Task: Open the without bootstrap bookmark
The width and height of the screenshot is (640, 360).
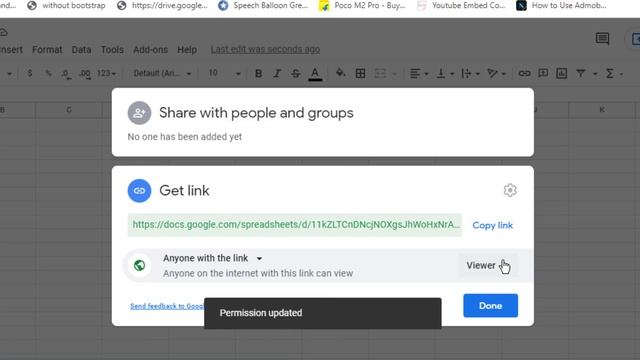Action: click(x=67, y=6)
